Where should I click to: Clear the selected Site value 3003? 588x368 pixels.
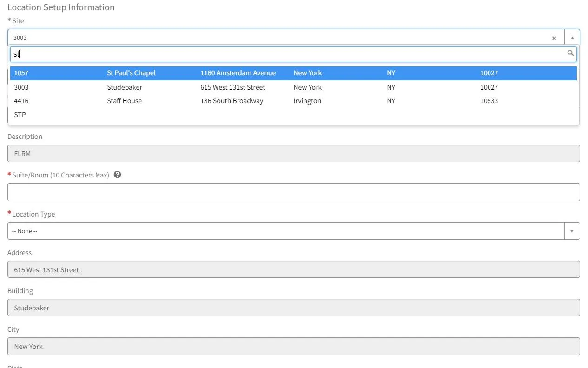554,38
